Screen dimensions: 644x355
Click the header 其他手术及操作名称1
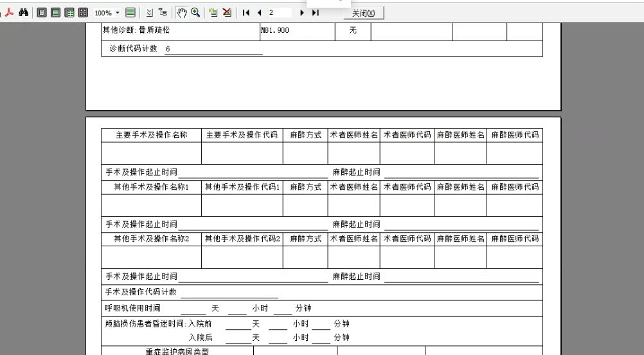coord(151,187)
